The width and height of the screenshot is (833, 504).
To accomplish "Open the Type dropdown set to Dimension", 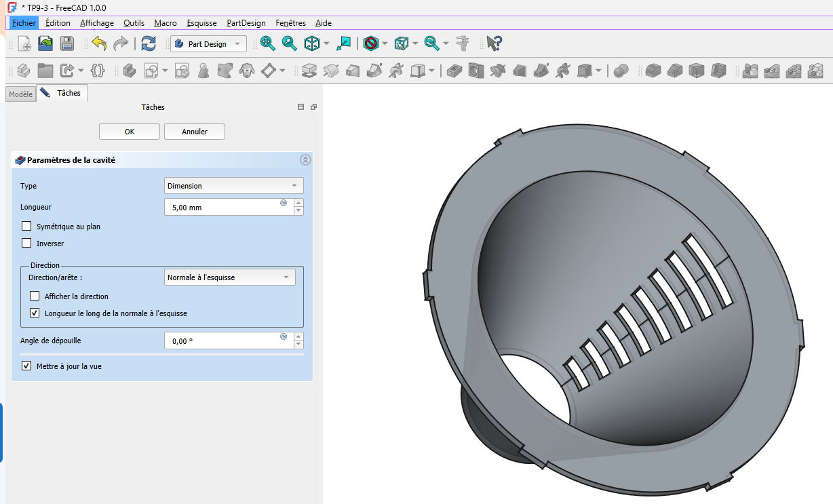I will point(233,186).
